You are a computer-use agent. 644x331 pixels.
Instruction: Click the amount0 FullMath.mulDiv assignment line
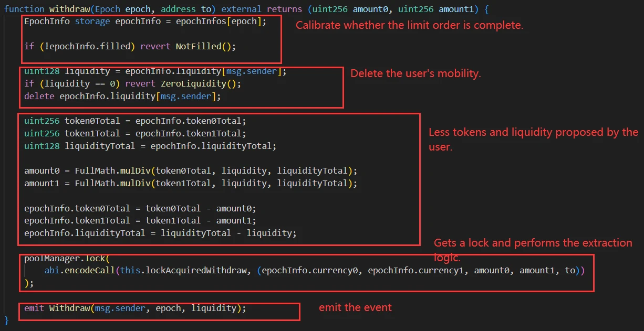(x=186, y=170)
